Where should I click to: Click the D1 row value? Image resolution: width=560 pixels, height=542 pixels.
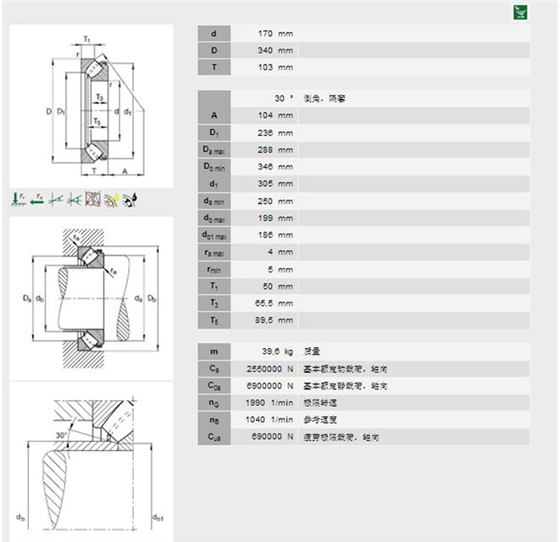click(275, 133)
